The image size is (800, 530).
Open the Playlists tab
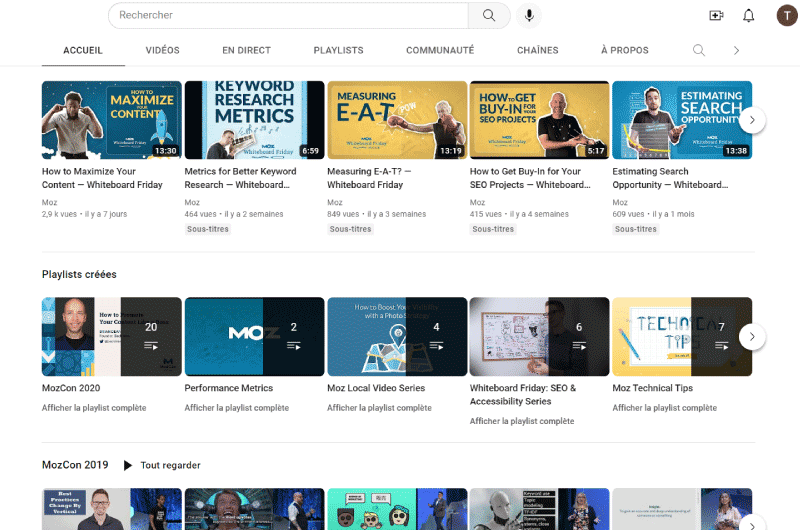click(338, 50)
